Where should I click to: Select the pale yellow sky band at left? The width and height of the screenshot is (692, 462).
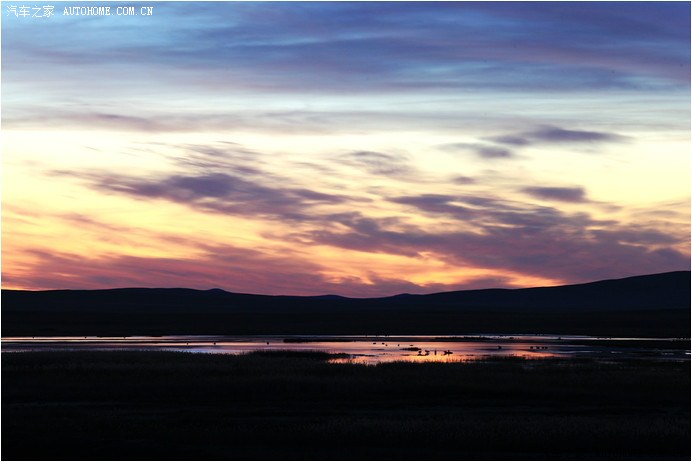(60, 150)
